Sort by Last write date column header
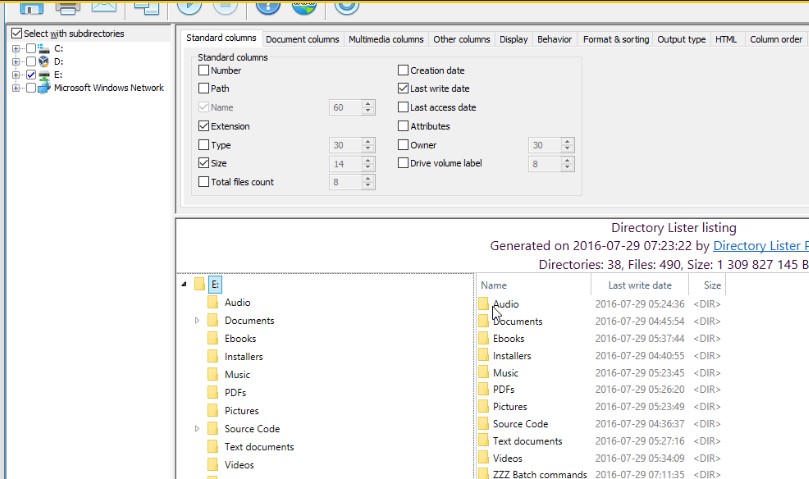The height and width of the screenshot is (479, 809). tap(640, 285)
